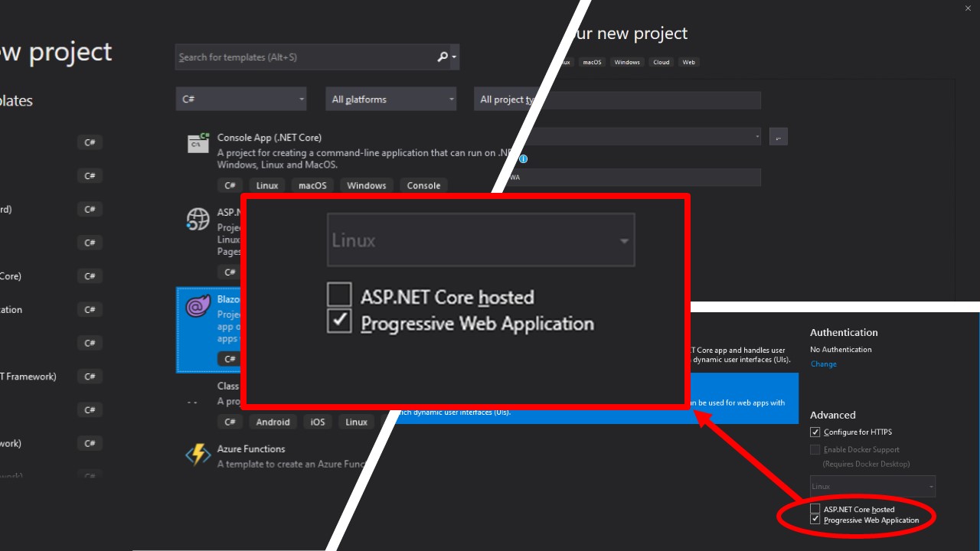Click the blue info icon
Screen dimensions: 980x551
tap(524, 159)
